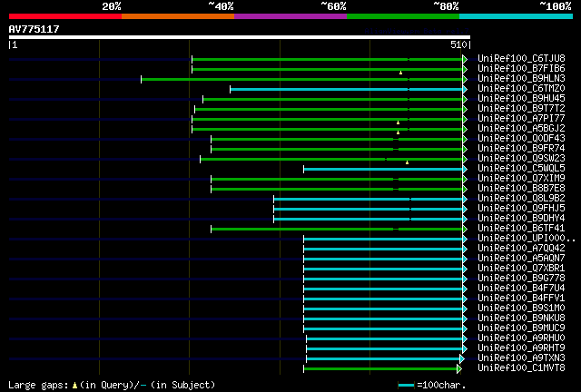The image size is (581, 392).
Task: Select the UniRef100_A5BGJ2 label
Action: (521, 129)
